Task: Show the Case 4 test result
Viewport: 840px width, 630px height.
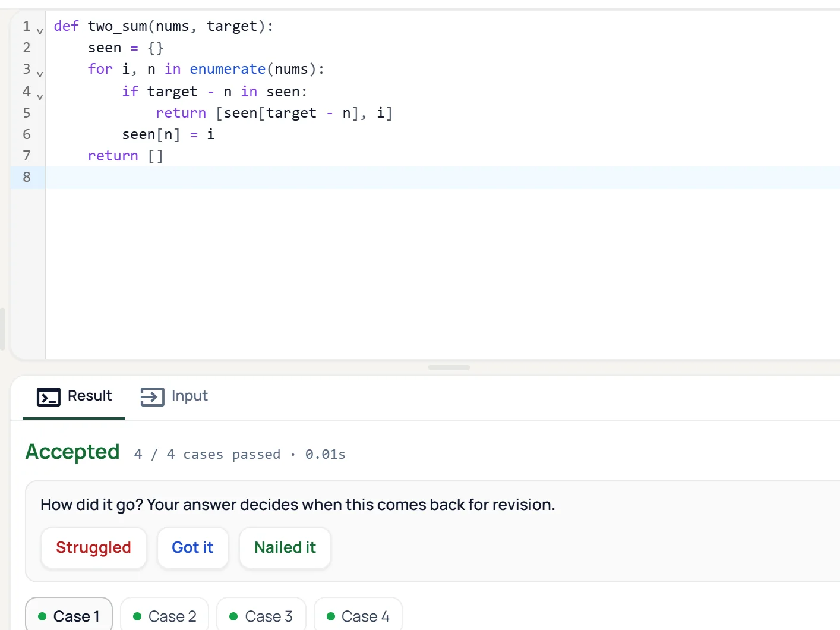Action: coord(358,616)
